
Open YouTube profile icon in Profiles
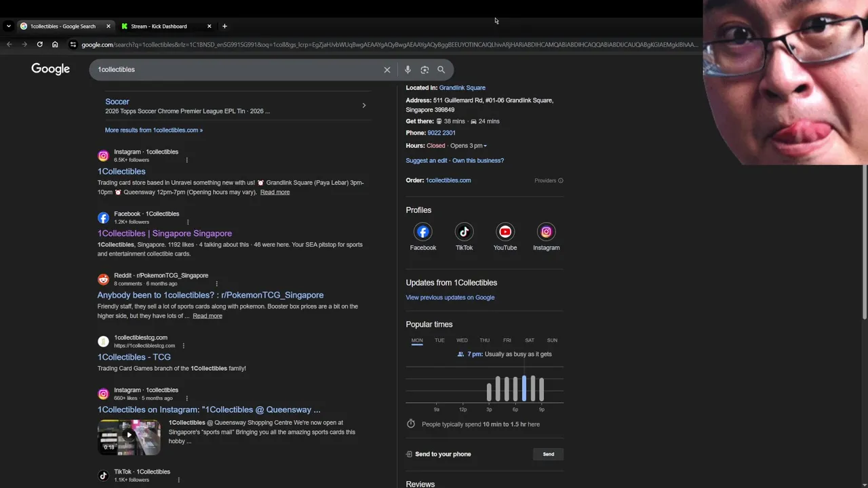[505, 232]
